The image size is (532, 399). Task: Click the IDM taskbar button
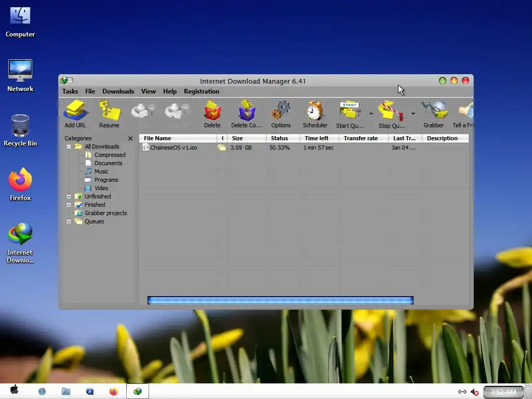(x=137, y=391)
